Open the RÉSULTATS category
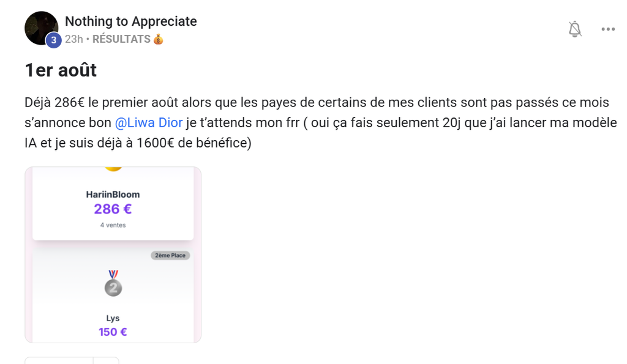Screen dimensions: 627x364 point(121,39)
